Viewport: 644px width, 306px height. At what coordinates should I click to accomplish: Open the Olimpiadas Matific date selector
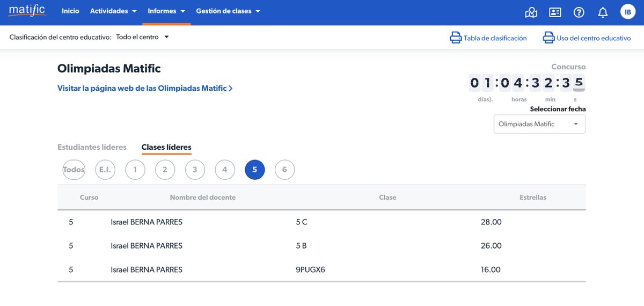539,124
